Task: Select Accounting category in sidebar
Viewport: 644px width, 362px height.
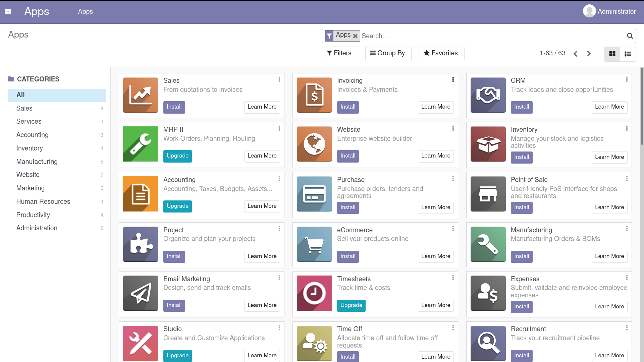Action: (x=33, y=135)
